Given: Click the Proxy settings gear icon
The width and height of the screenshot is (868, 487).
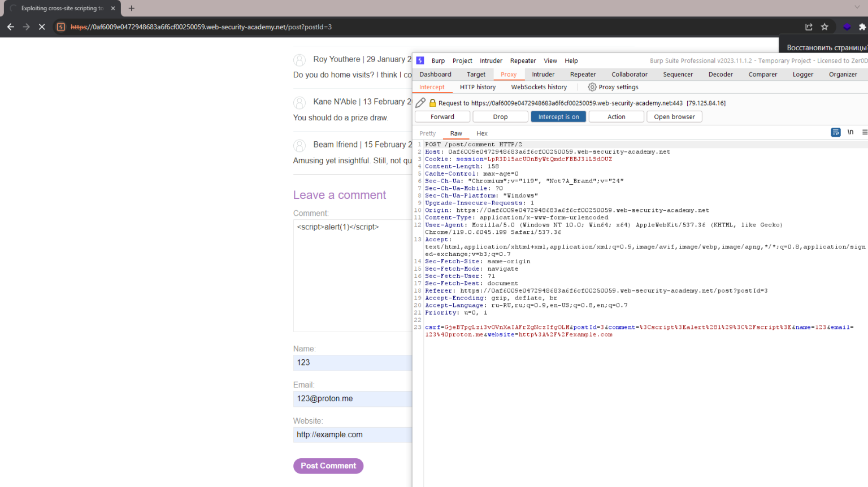Looking at the screenshot, I should tap(592, 87).
